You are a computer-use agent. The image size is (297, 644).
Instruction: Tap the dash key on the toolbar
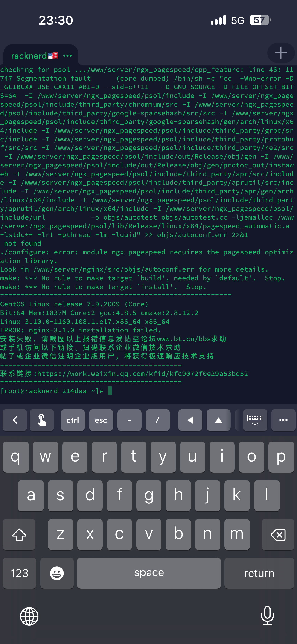point(129,420)
